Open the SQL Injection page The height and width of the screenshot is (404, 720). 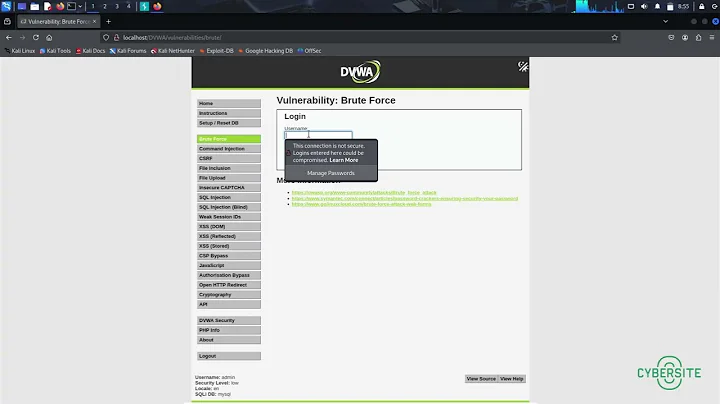pos(229,197)
